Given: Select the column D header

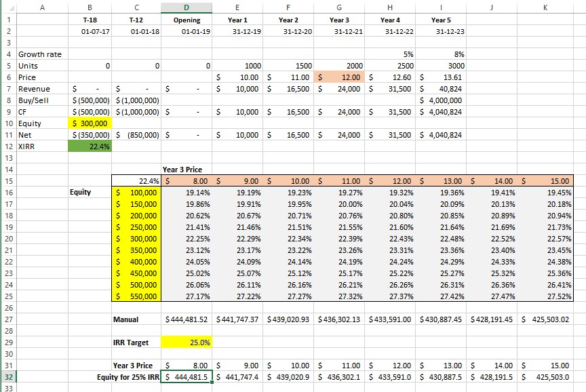Looking at the screenshot, I should pyautogui.click(x=187, y=7).
